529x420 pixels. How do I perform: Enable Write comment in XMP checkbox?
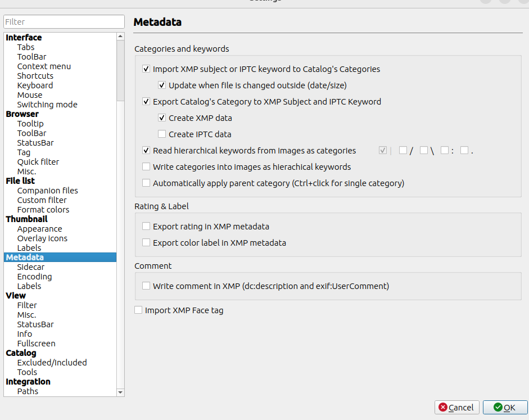click(146, 286)
